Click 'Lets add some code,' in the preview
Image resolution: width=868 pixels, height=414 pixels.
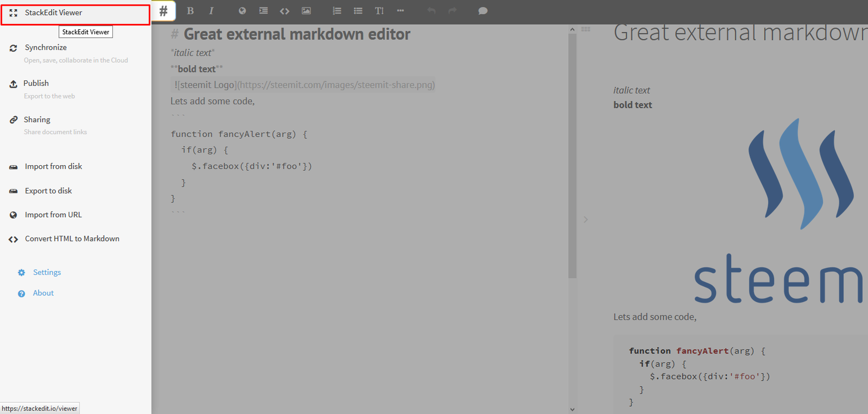655,317
